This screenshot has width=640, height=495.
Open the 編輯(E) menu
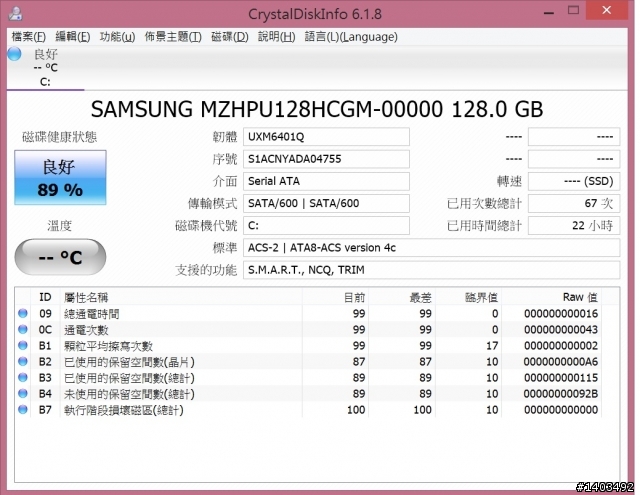(x=73, y=37)
